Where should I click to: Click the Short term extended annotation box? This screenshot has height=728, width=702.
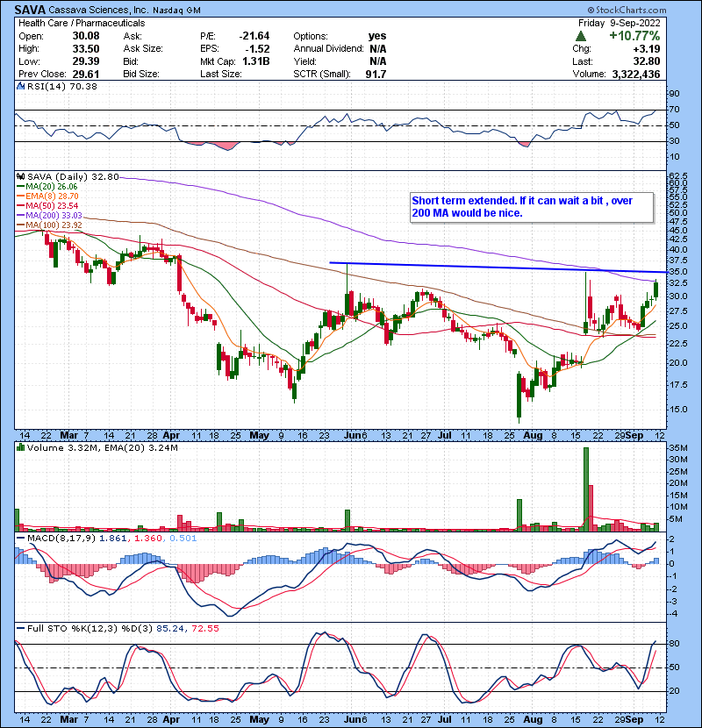(x=532, y=207)
